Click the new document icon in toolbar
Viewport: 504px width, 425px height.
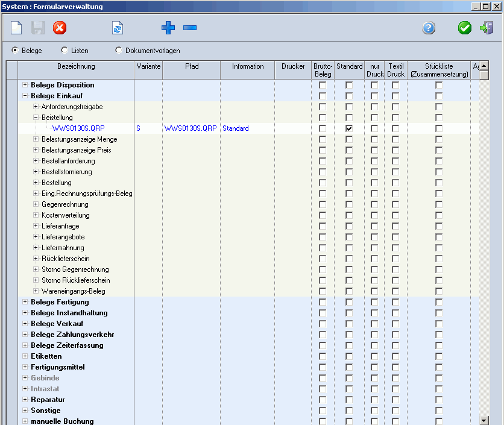pos(17,28)
